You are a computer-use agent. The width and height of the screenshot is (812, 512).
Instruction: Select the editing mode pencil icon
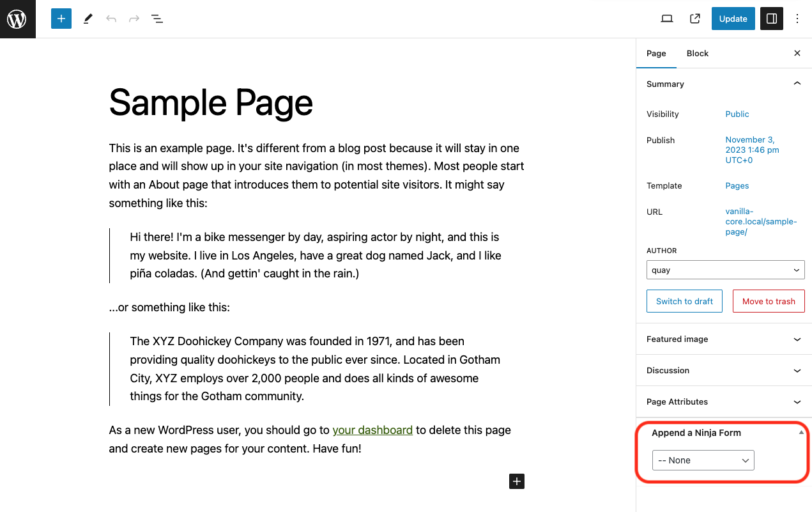coord(88,19)
